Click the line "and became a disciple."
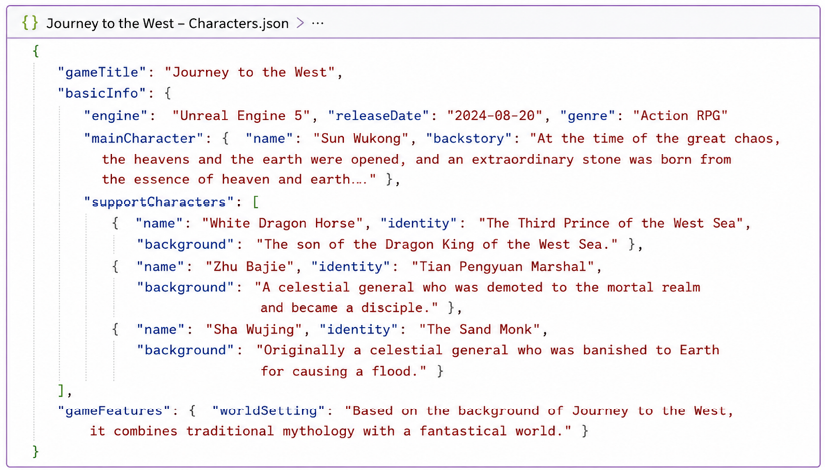Viewport: 825px width, 470px height. pos(349,308)
